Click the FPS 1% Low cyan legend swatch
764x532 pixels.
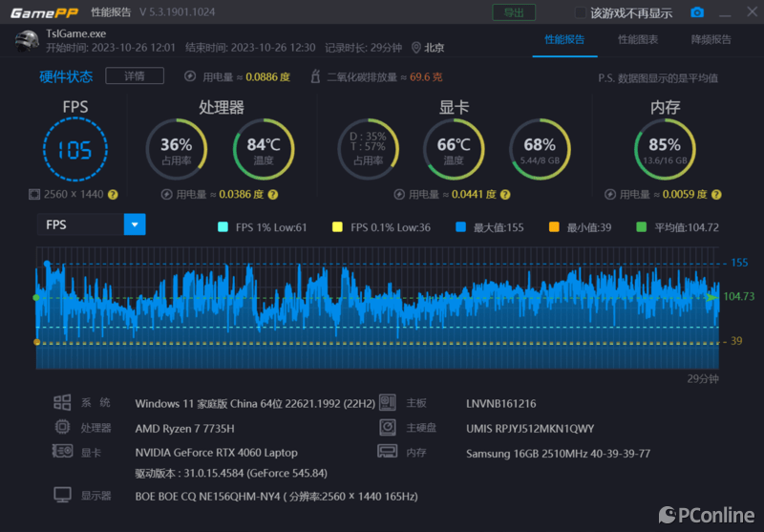[x=223, y=227]
